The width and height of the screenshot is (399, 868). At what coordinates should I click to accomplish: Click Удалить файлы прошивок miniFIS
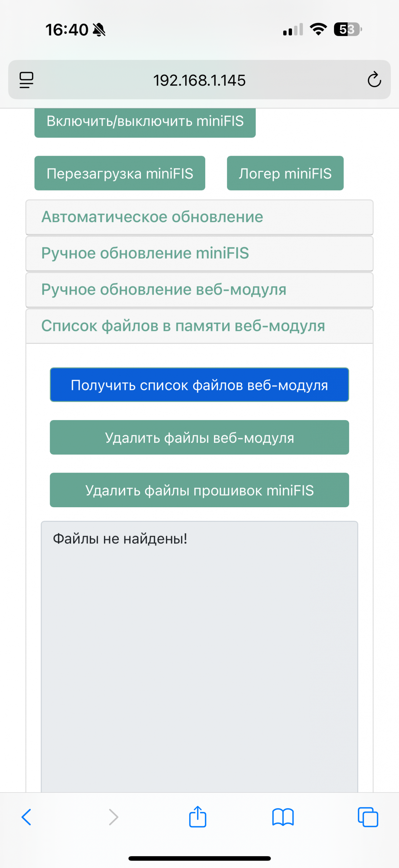[199, 490]
